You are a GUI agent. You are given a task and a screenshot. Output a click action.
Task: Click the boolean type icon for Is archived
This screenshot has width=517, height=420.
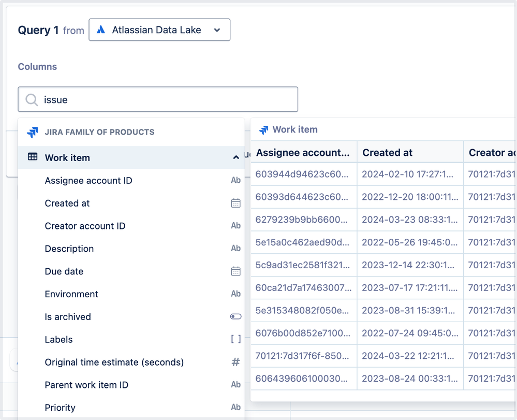pos(236,317)
